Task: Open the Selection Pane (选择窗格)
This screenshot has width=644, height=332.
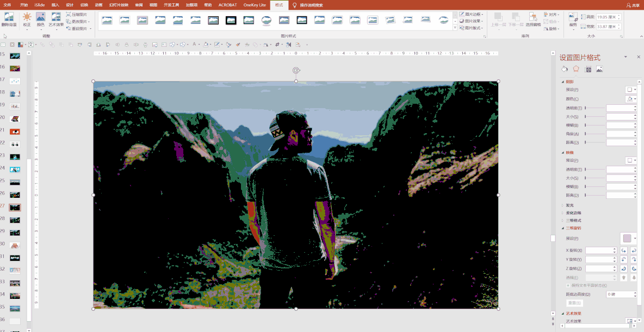Action: coord(533,21)
